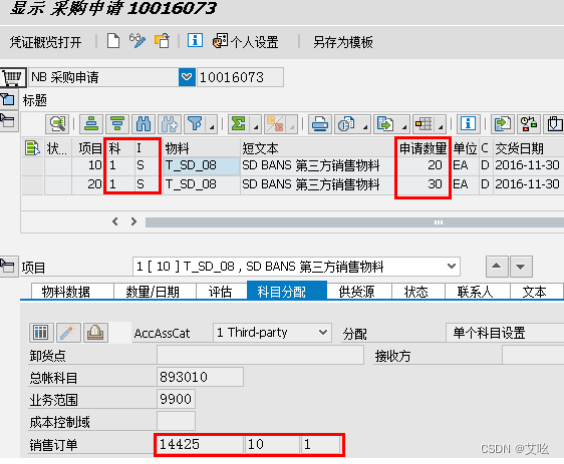The image size is (564, 464).
Task: Click the 申请数量 column header
Action: (x=423, y=148)
